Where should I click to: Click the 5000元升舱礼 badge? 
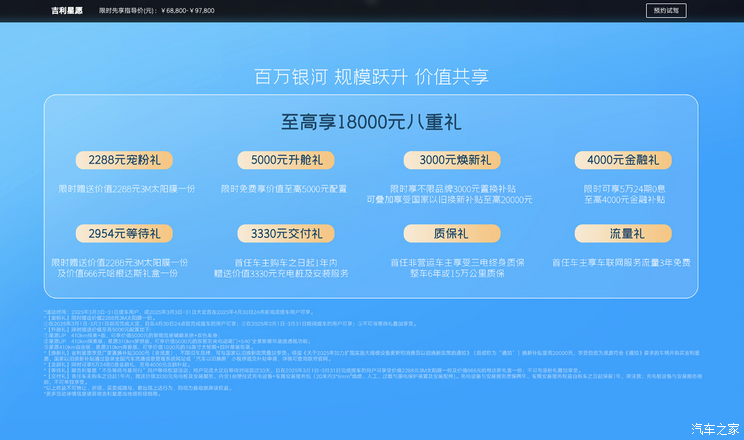286,160
